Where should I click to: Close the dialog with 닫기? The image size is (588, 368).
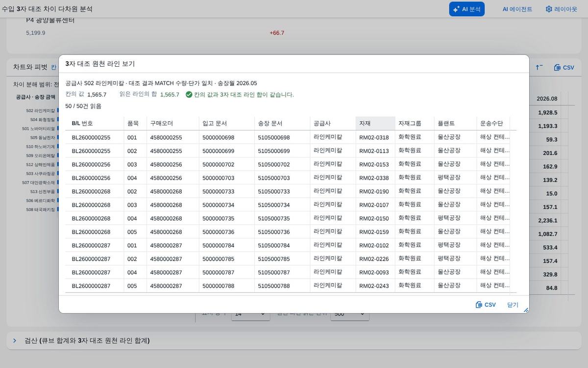513,305
